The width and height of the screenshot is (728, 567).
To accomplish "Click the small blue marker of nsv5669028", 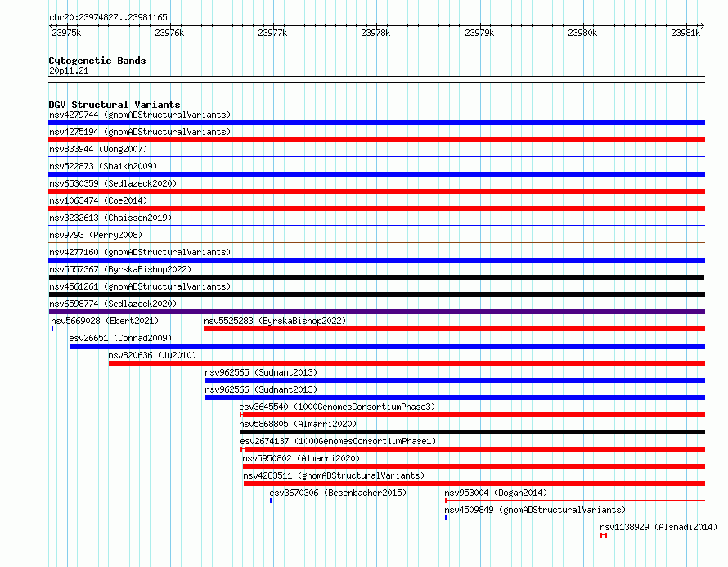I will click(x=52, y=329).
